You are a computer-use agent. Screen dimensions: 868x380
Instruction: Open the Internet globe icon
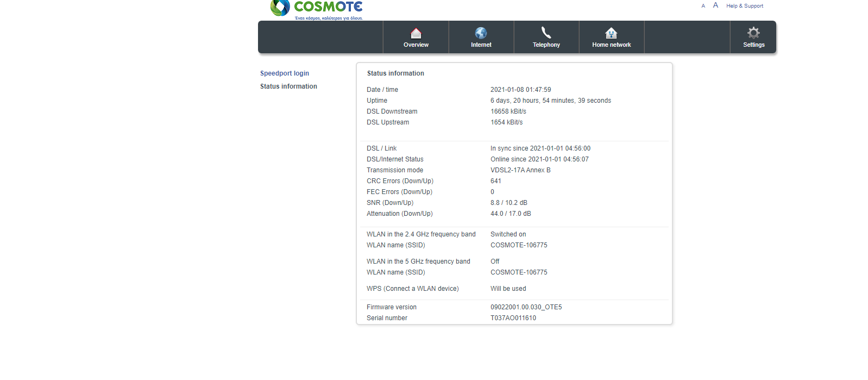[x=481, y=33]
